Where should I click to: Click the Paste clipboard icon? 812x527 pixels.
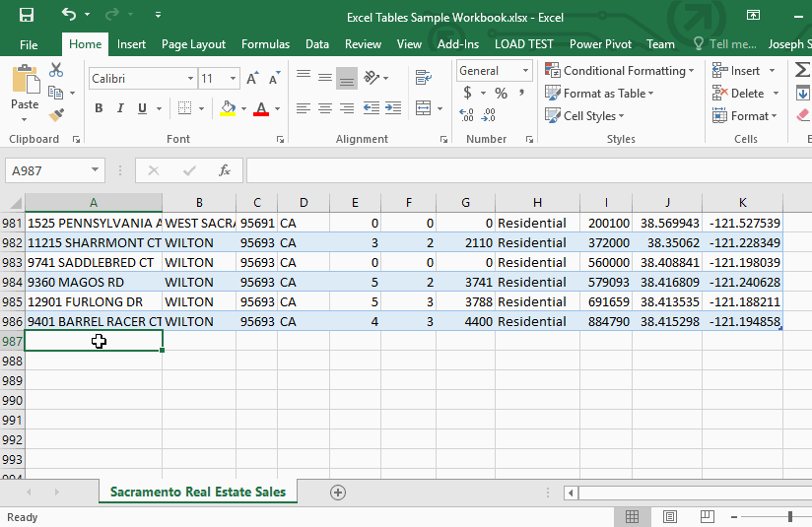click(x=25, y=79)
